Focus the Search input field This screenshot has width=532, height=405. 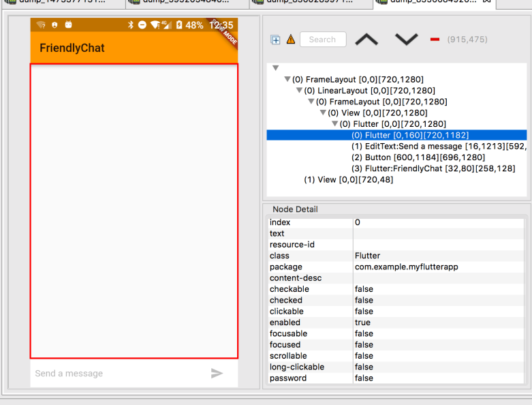323,40
